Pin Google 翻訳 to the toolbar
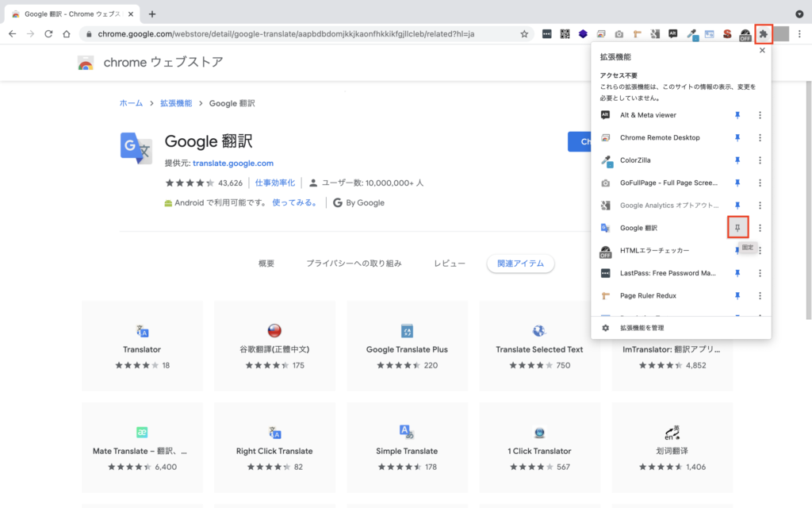 tap(737, 228)
